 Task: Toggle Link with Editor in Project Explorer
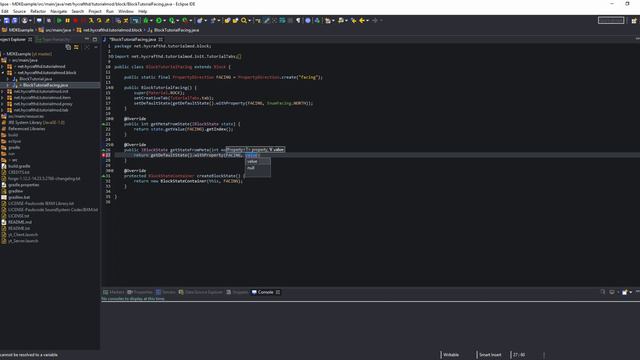pos(76,47)
